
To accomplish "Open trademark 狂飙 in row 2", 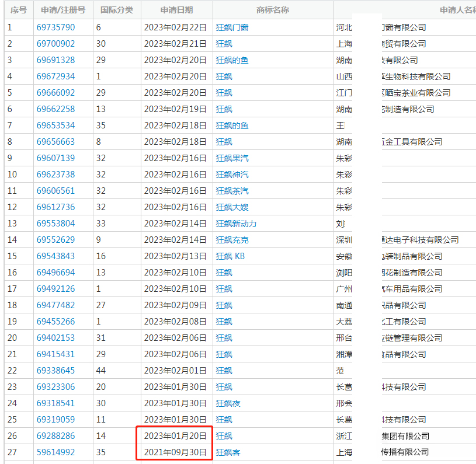I will [224, 44].
